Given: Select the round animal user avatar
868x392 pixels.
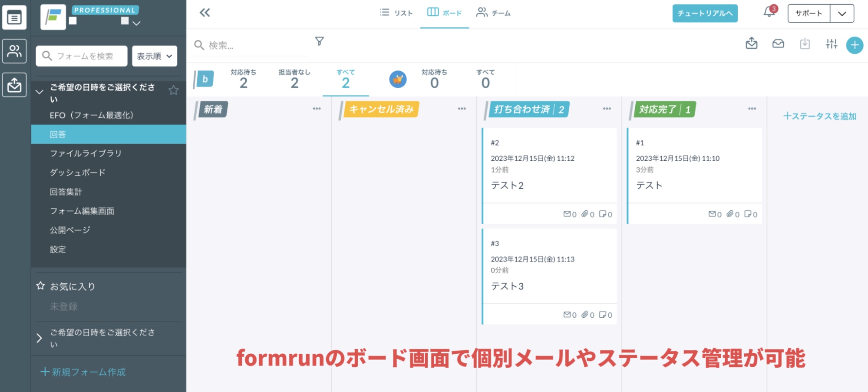Looking at the screenshot, I should [398, 79].
